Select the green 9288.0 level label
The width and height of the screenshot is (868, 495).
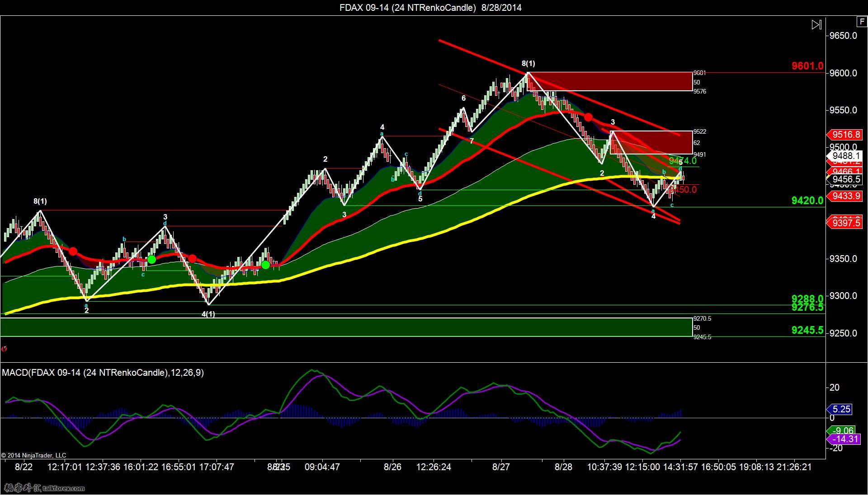pyautogui.click(x=807, y=299)
